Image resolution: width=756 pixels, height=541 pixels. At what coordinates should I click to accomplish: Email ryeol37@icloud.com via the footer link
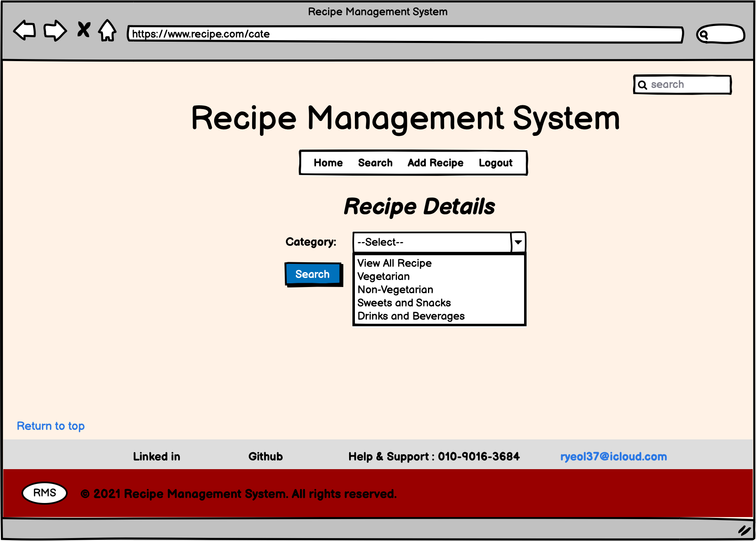tap(614, 457)
